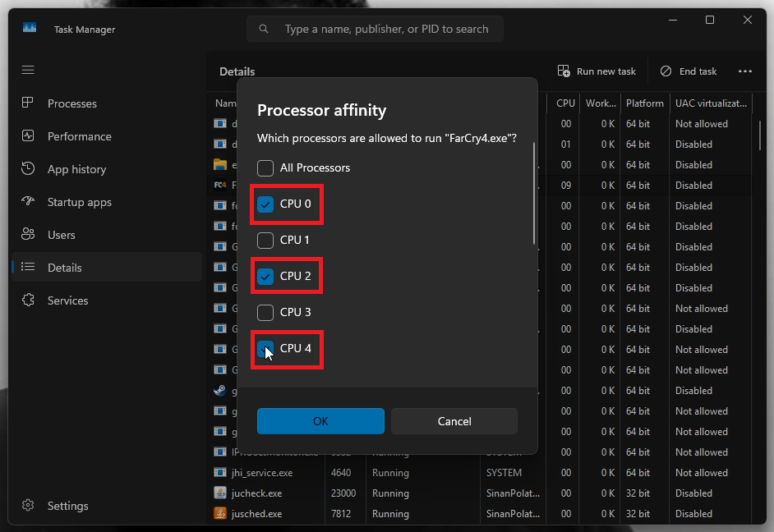Click the search magnifier icon
Image resolution: width=774 pixels, height=532 pixels.
point(264,29)
